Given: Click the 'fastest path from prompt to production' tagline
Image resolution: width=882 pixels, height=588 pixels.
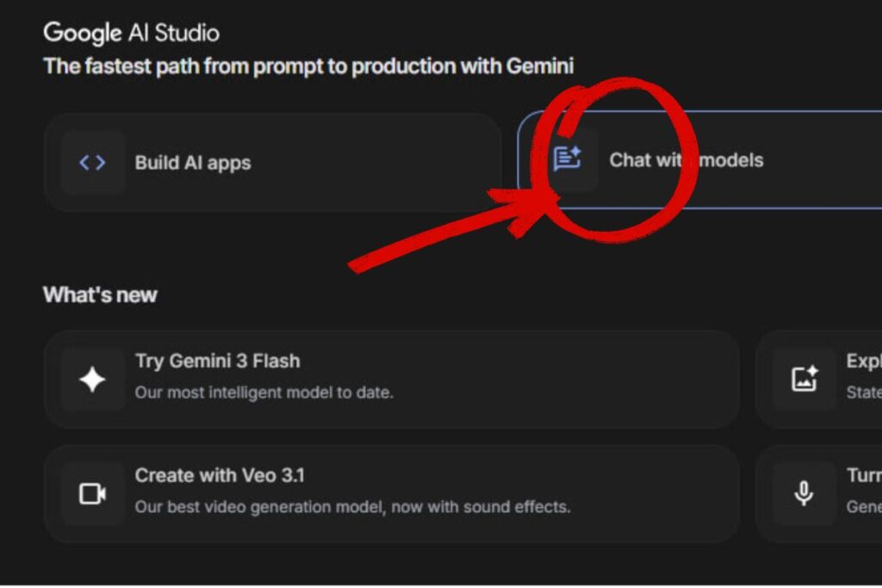Looking at the screenshot, I should [x=308, y=66].
